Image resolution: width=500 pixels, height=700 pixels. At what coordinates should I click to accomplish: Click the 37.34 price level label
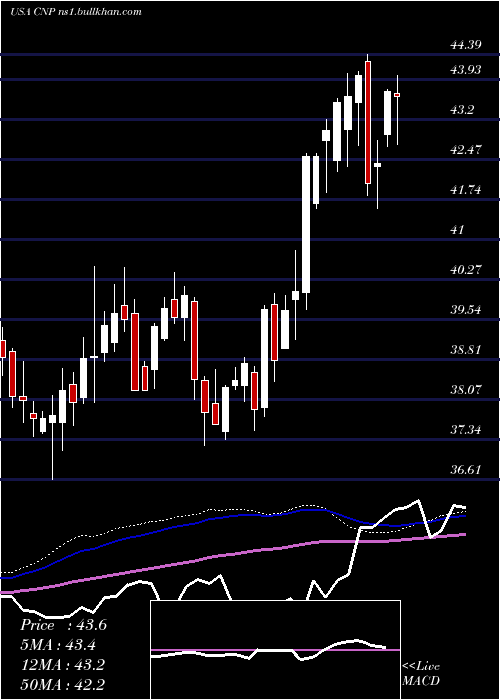tap(466, 430)
